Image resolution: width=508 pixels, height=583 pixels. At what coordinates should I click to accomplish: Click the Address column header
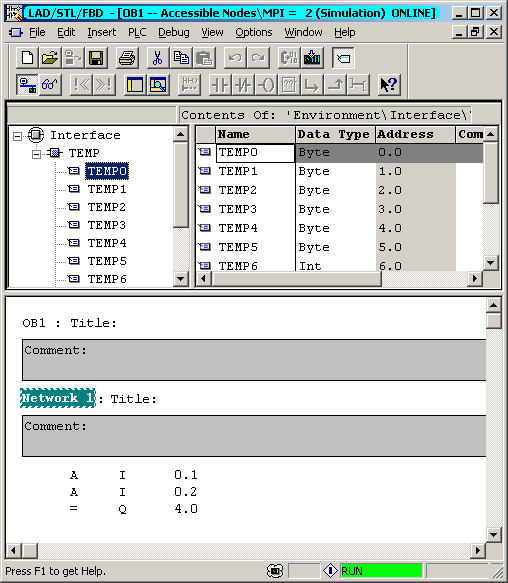[x=415, y=134]
